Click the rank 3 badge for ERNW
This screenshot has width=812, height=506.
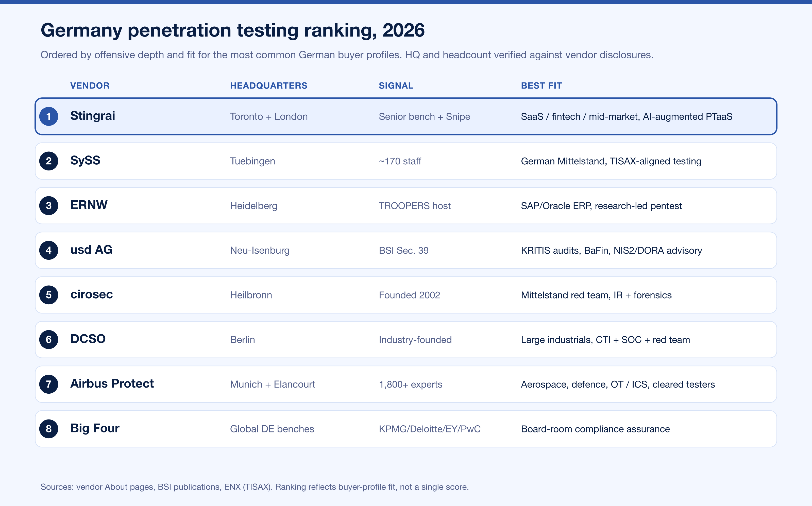point(48,205)
